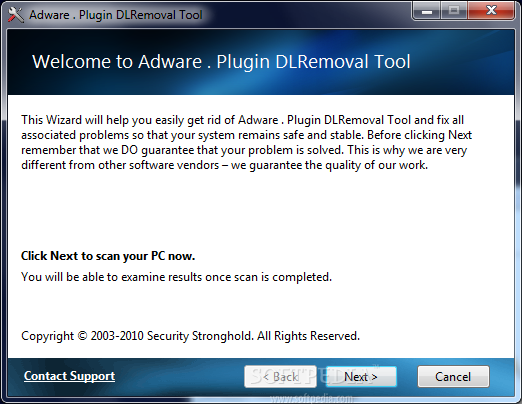522x404 pixels.
Task: Click the maximize button in title bar
Action: (x=454, y=12)
